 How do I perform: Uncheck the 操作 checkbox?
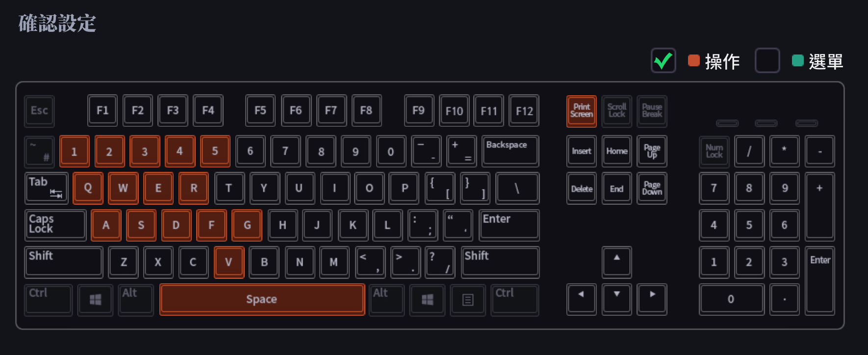[663, 61]
